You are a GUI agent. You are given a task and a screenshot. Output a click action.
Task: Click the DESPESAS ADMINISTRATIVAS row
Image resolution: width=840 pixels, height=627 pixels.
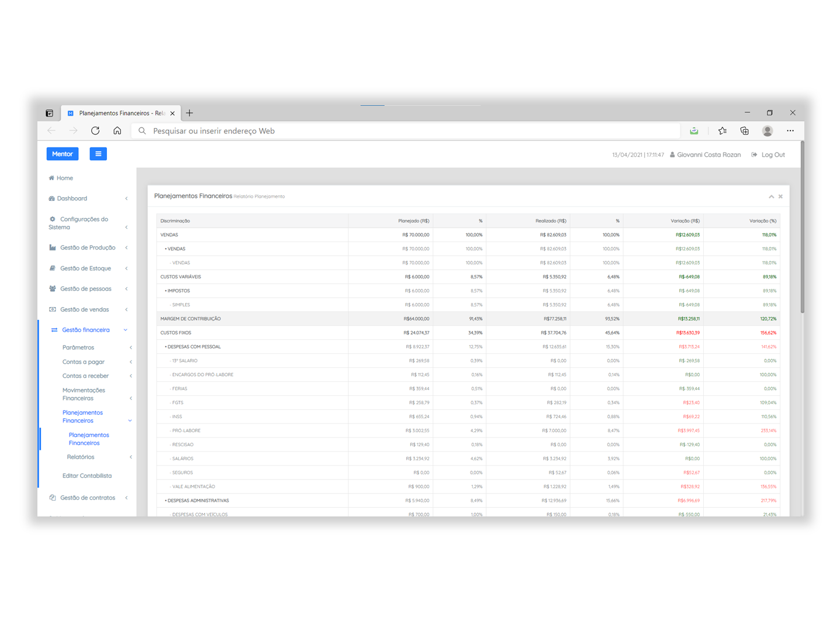(x=468, y=501)
